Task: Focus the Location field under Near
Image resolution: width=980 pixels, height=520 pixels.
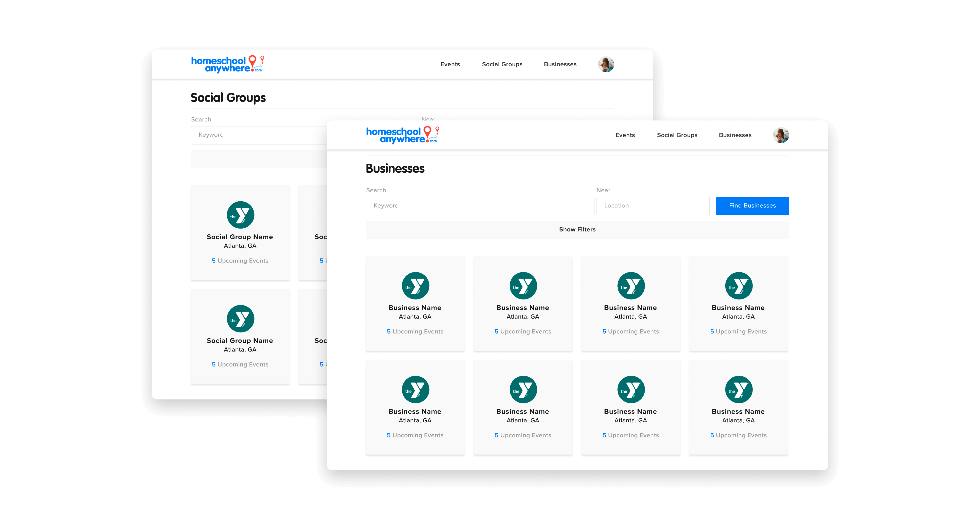Action: 652,206
